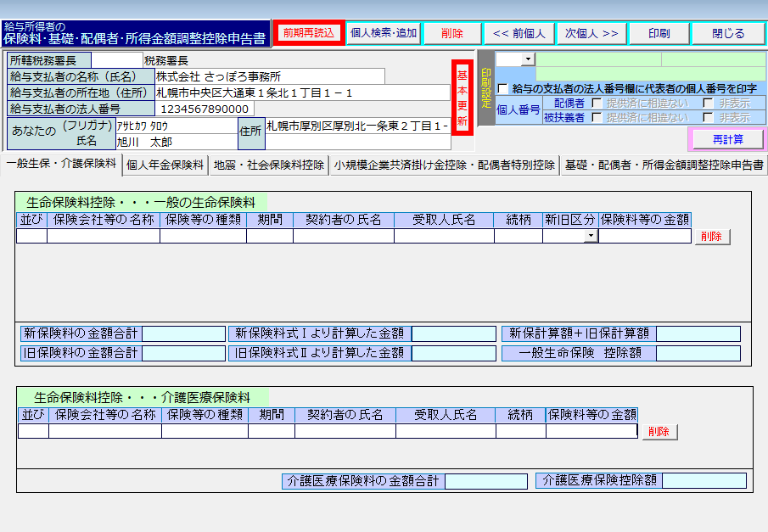Switch to the 個人年金保険料 tab
Image resolution: width=768 pixels, height=532 pixels.
pyautogui.click(x=165, y=165)
